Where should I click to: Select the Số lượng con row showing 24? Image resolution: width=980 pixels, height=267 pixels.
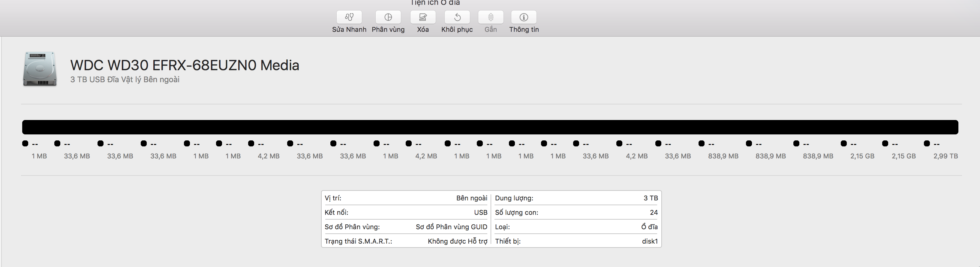pyautogui.click(x=576, y=212)
